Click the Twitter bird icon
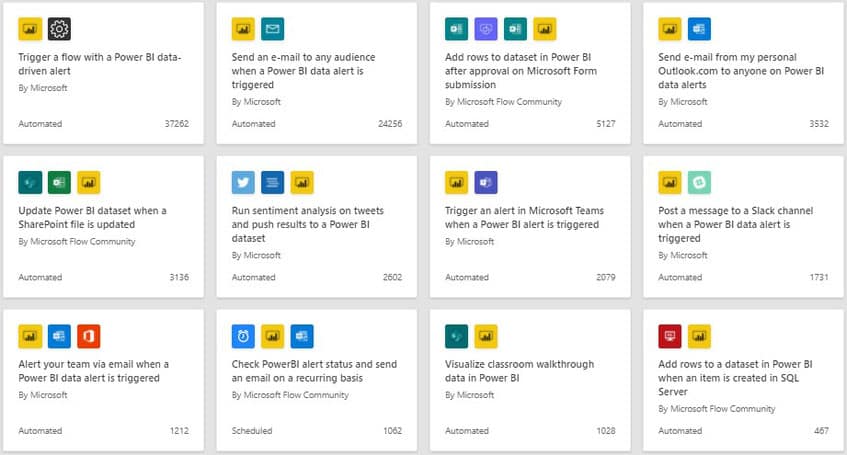 [x=244, y=182]
